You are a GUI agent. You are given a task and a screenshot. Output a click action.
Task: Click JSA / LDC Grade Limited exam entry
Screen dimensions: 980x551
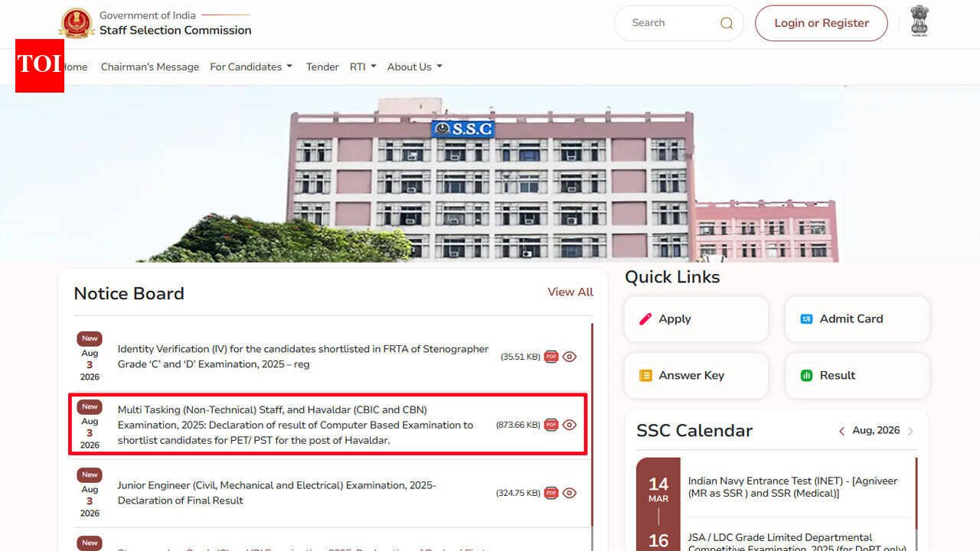click(x=796, y=543)
